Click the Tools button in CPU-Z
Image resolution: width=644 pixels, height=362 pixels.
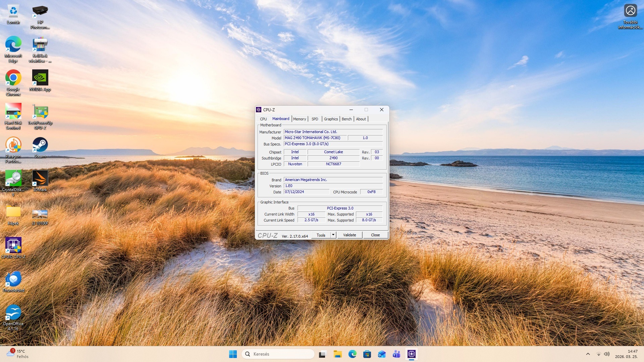click(321, 235)
